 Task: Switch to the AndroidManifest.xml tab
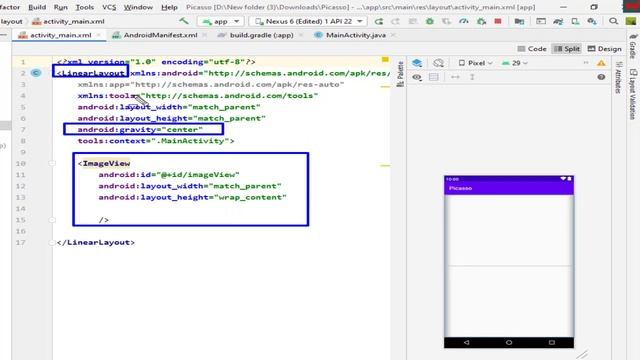(x=160, y=36)
